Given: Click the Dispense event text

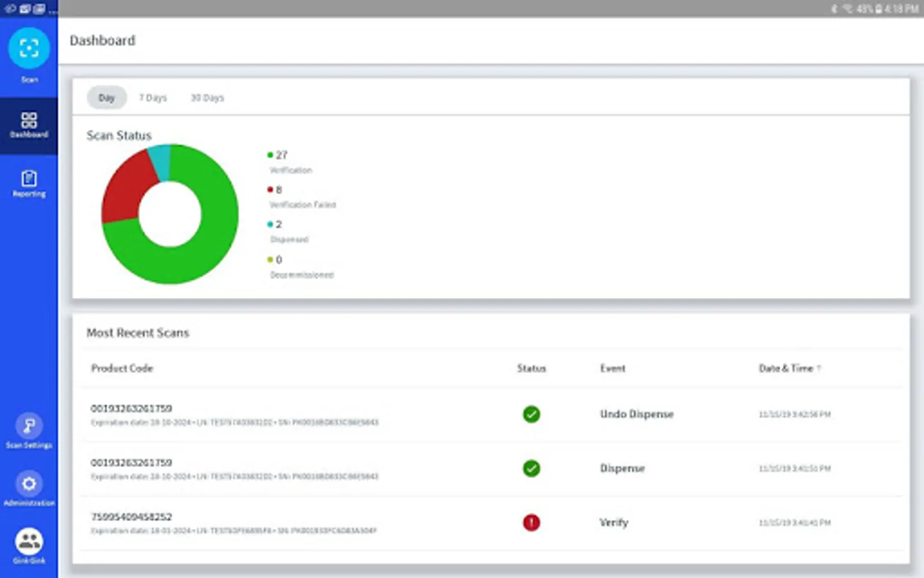Looking at the screenshot, I should (622, 468).
